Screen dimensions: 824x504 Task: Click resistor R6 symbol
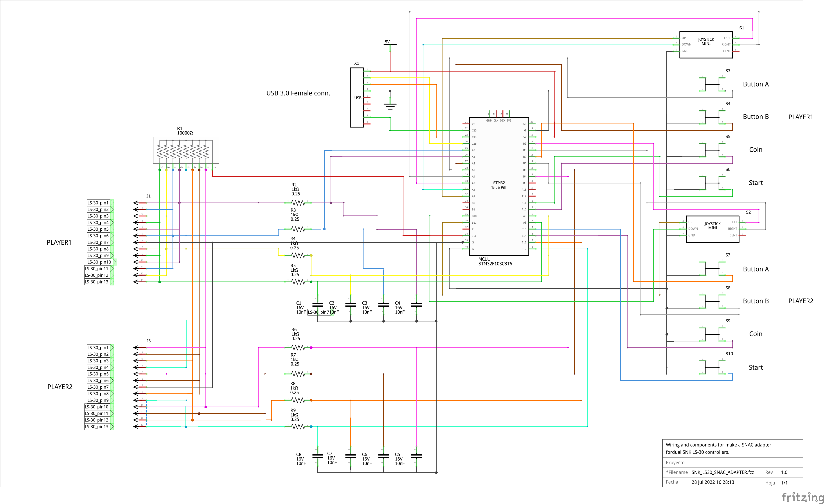click(x=298, y=348)
